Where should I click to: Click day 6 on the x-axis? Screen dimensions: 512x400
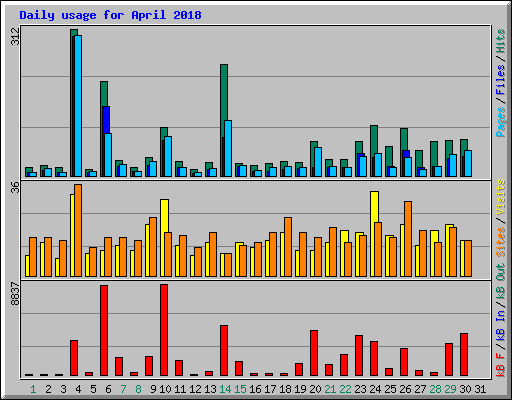click(108, 389)
